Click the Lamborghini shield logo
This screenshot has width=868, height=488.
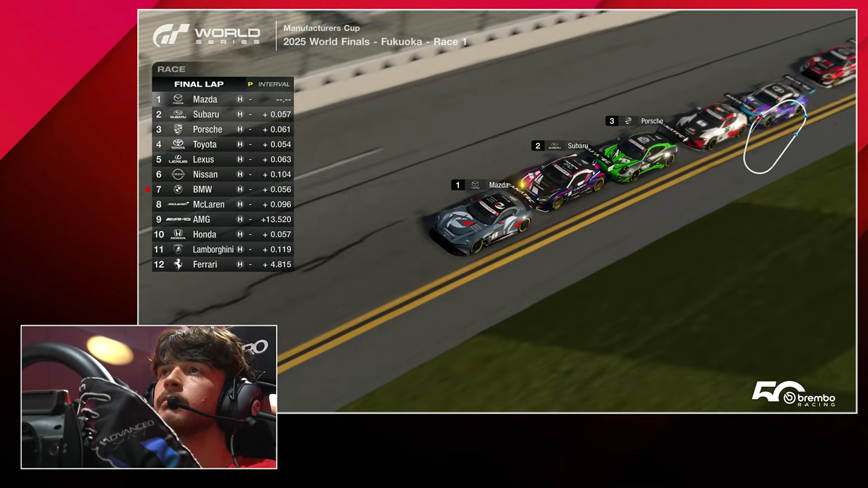178,249
